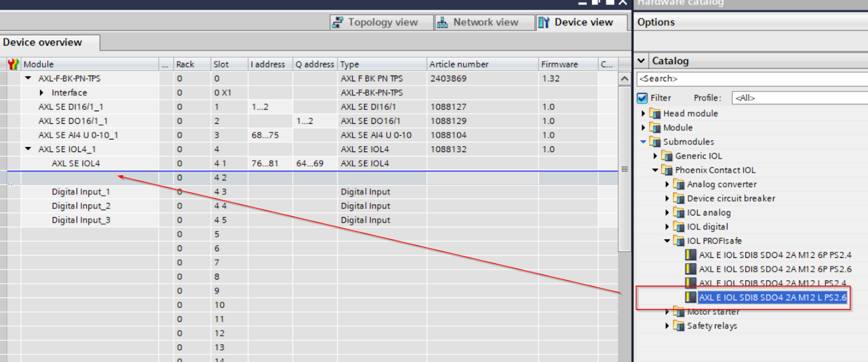Sort by the Q address column header
Screen dimensions: 868x362
click(x=315, y=64)
